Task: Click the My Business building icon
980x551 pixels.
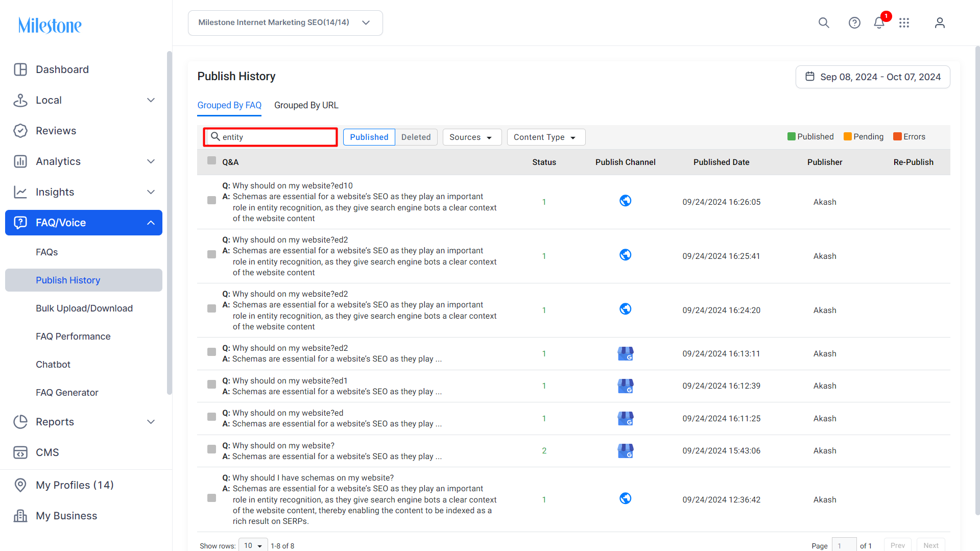Action: (x=20, y=516)
